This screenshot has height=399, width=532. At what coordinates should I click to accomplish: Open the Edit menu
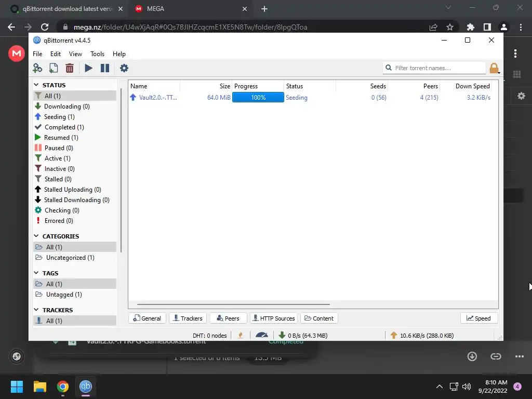pos(55,54)
